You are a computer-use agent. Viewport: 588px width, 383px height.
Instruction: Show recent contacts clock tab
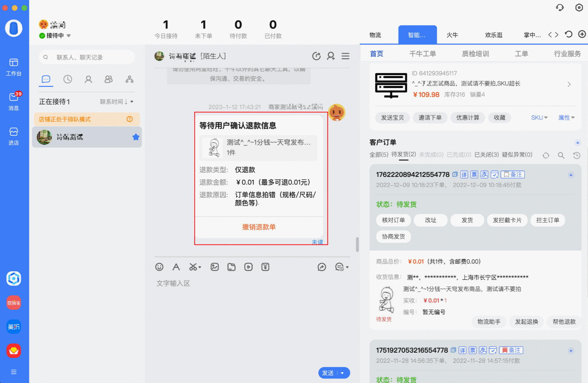coord(67,79)
